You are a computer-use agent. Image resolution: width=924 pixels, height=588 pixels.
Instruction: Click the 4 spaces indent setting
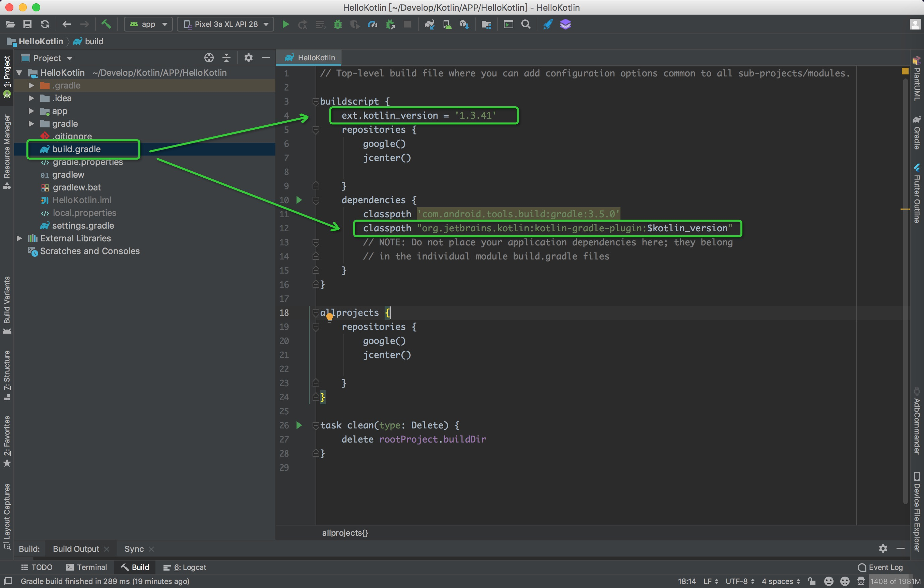[781, 582]
